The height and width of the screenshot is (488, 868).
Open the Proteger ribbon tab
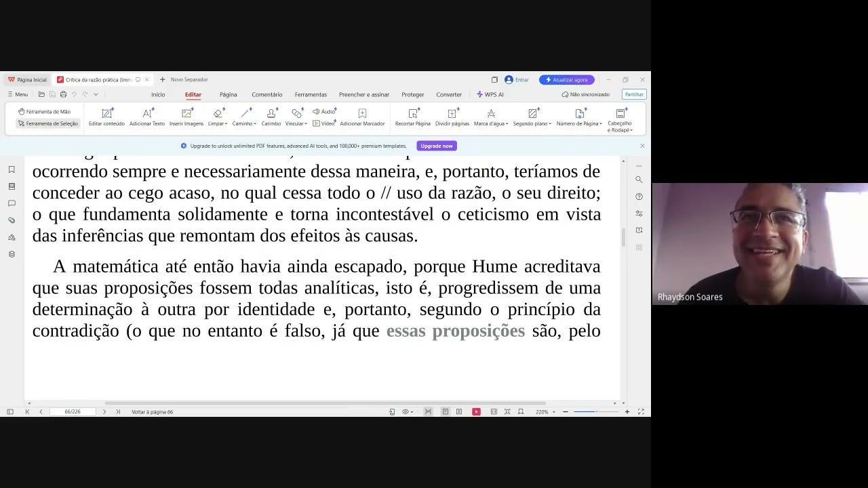point(412,94)
